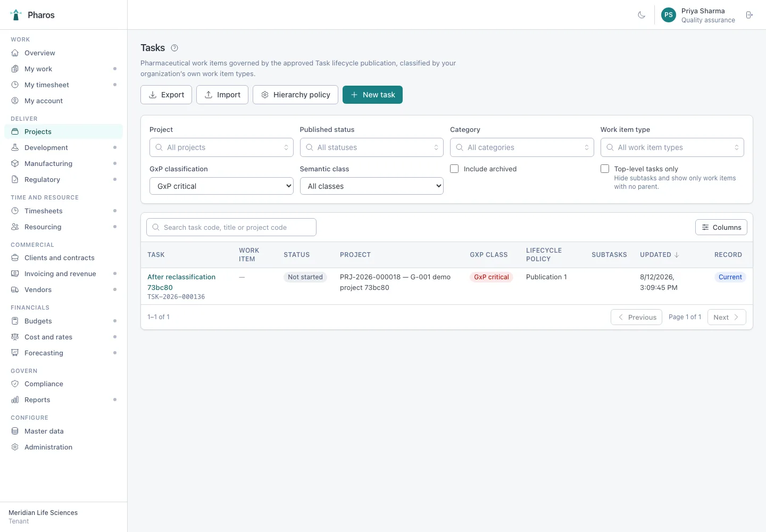Go to Projects in the sidebar
This screenshot has height=532, width=766.
click(x=63, y=132)
